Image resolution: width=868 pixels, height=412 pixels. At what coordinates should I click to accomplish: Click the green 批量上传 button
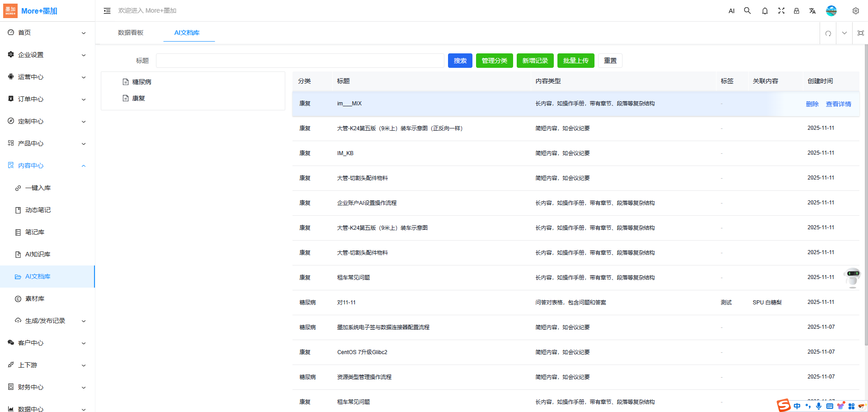[x=576, y=61]
